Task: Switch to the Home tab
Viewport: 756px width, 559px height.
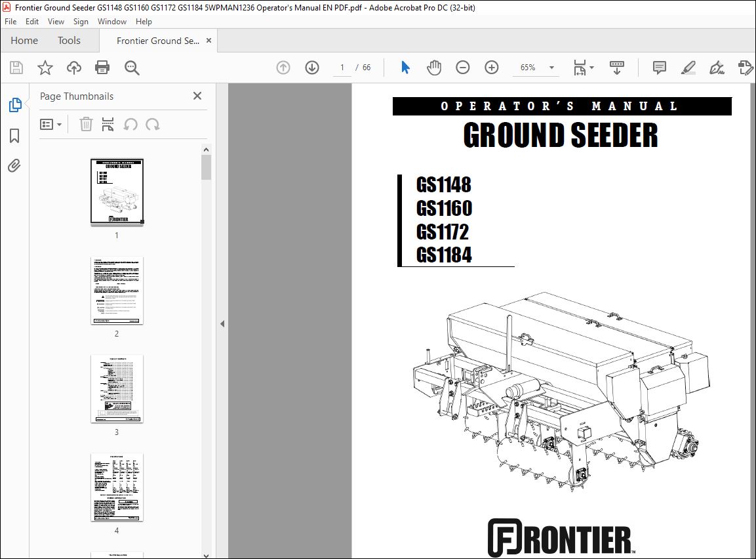Action: (x=24, y=41)
